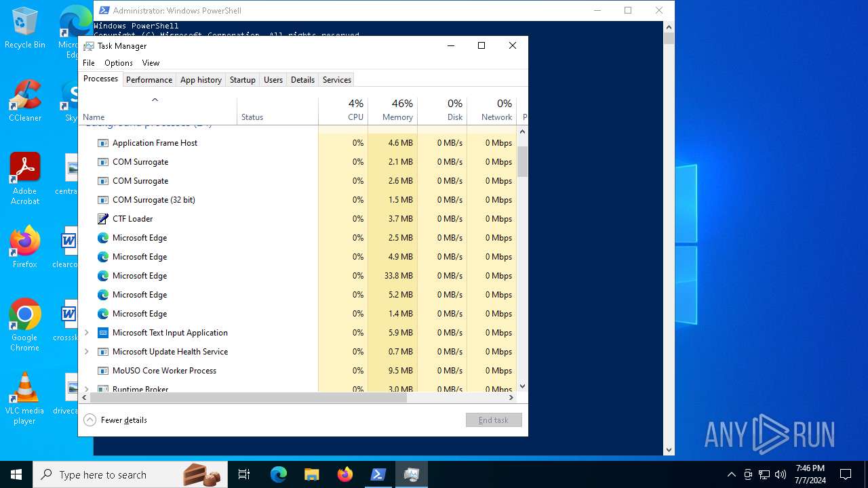
Task: Collapse Task Manager with Fewer details
Action: coord(115,420)
